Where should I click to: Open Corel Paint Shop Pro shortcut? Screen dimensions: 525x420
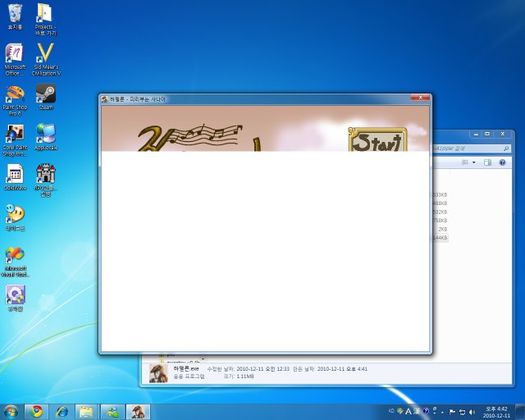click(15, 140)
